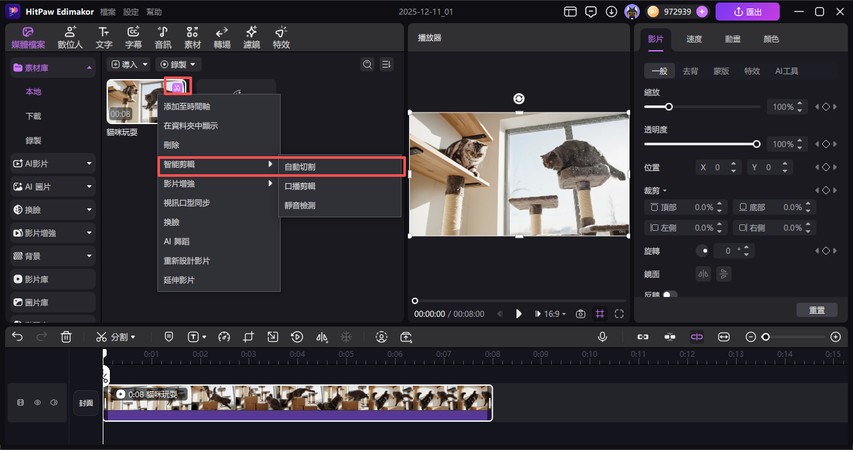
Task: Click the fit timeline to window icon
Action: click(x=724, y=337)
